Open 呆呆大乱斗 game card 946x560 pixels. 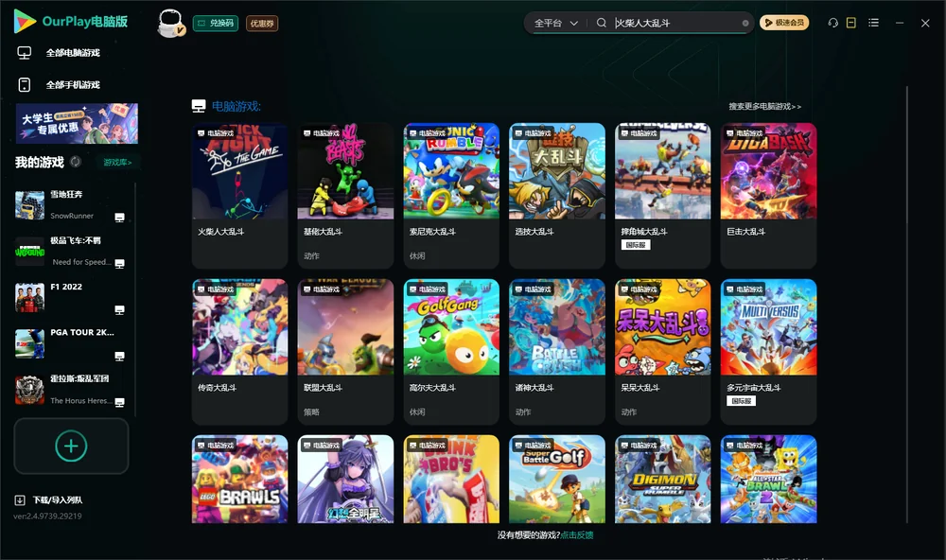tap(662, 352)
